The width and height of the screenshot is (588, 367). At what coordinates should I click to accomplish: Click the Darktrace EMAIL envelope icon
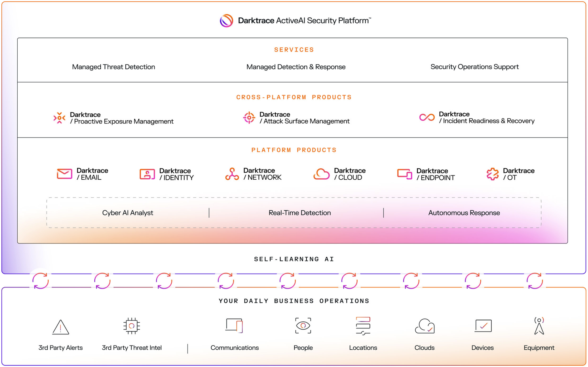(64, 174)
